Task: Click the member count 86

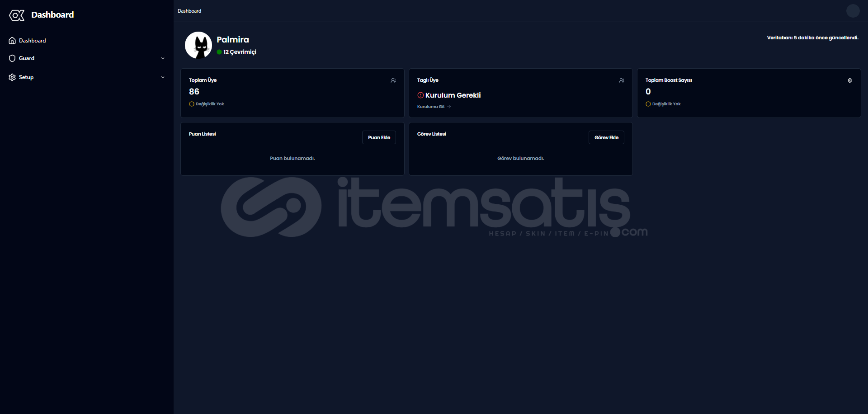Action: coord(194,92)
